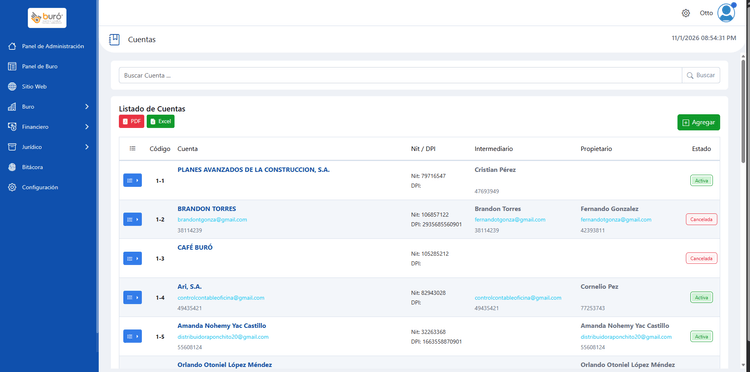750x372 pixels.
Task: Click the Nit / DPI column header
Action: pos(423,149)
